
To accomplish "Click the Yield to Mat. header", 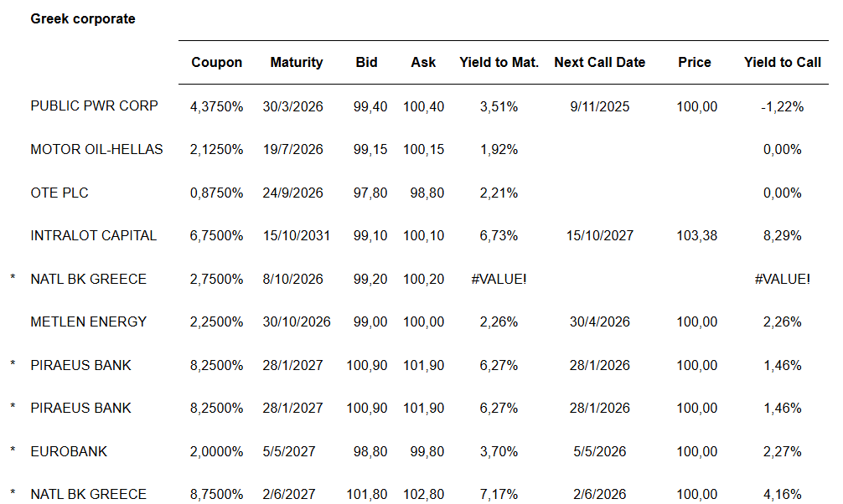I will click(x=499, y=62).
